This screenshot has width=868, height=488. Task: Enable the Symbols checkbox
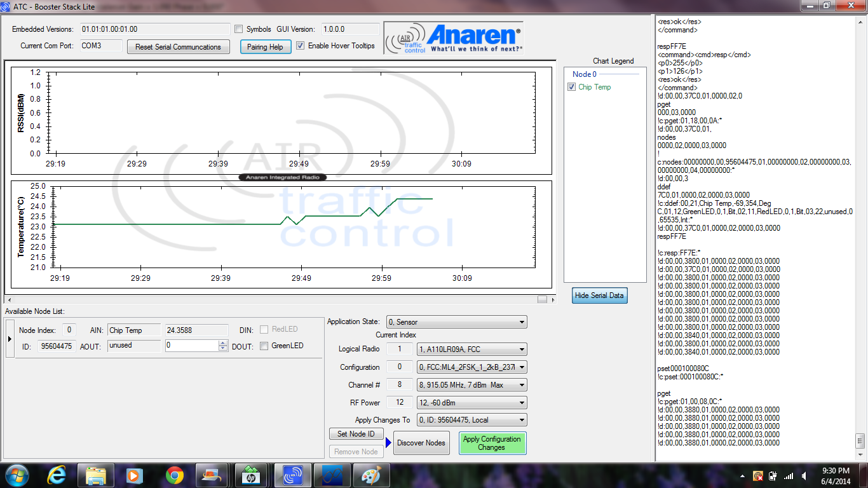pos(239,29)
